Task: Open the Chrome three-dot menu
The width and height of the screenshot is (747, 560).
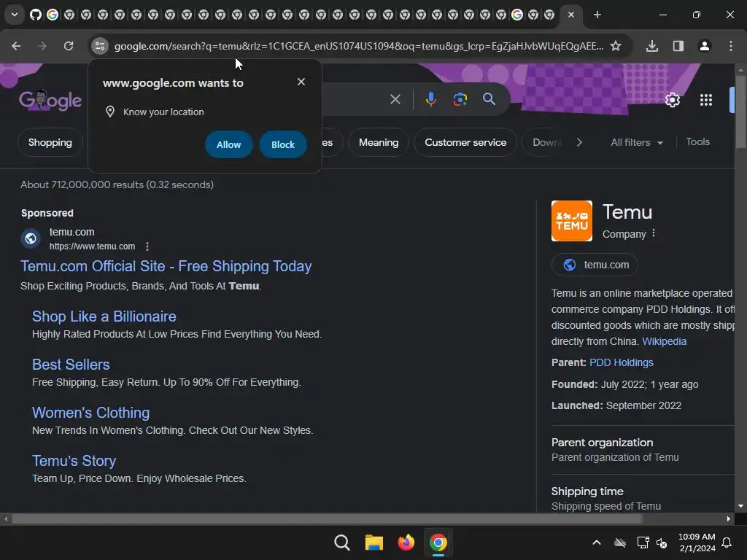Action: coord(731,46)
